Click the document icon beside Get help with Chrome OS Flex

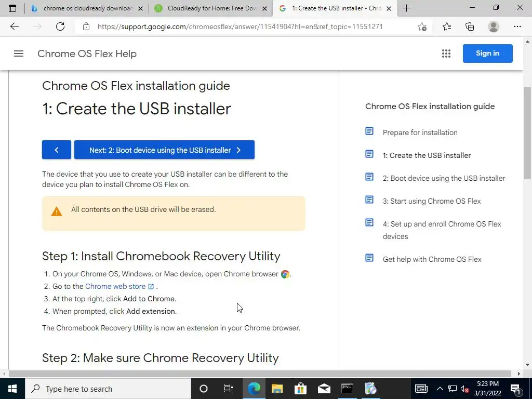tap(369, 258)
